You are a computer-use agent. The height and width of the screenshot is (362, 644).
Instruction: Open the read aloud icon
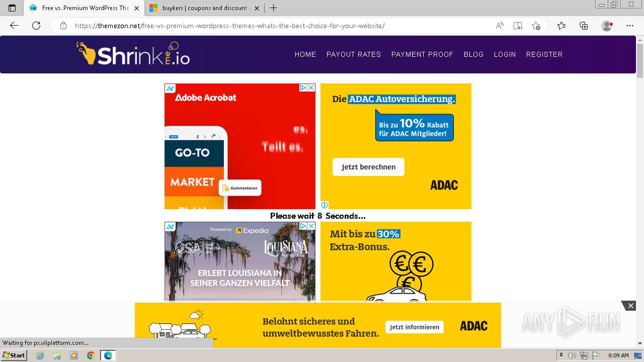tap(500, 26)
